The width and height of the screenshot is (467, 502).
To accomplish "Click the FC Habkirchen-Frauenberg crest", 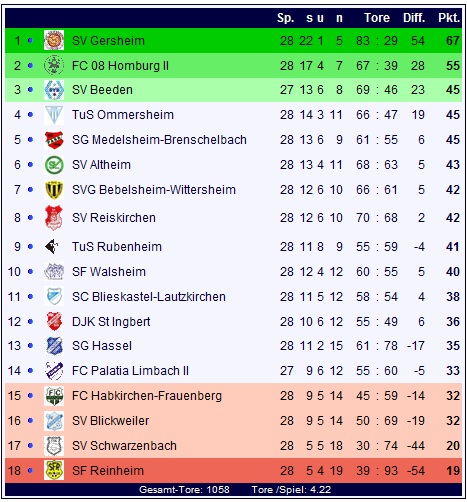I will 54,396.
